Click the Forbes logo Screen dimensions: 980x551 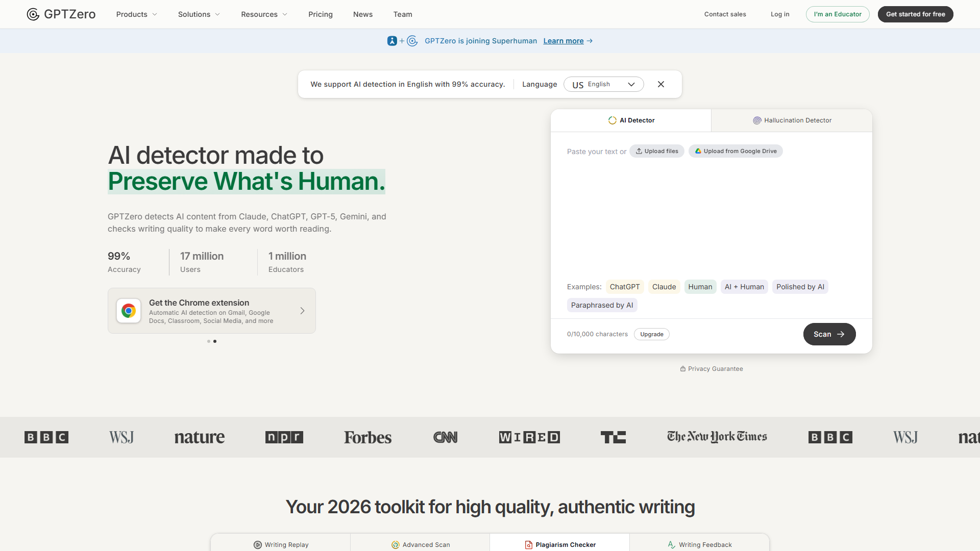[x=368, y=437]
